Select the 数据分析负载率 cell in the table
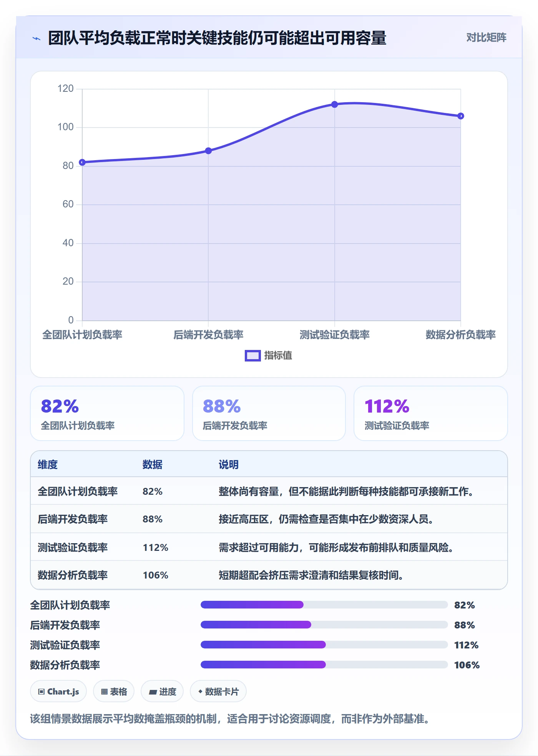The image size is (538, 756). click(x=73, y=575)
